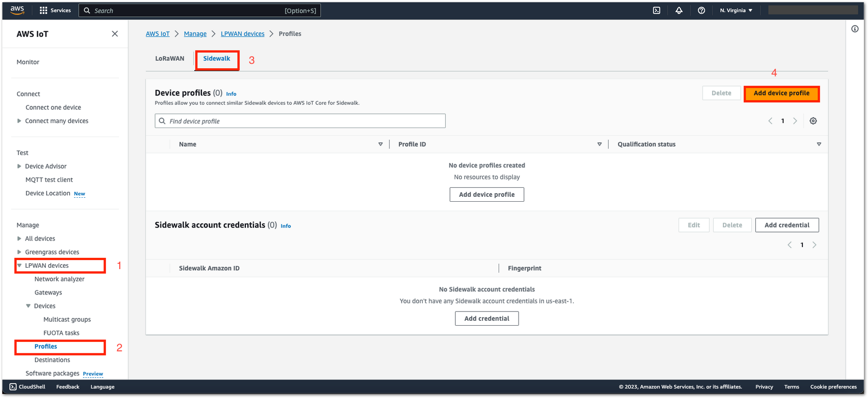
Task: Click Add credential in credentials header
Action: click(x=787, y=225)
